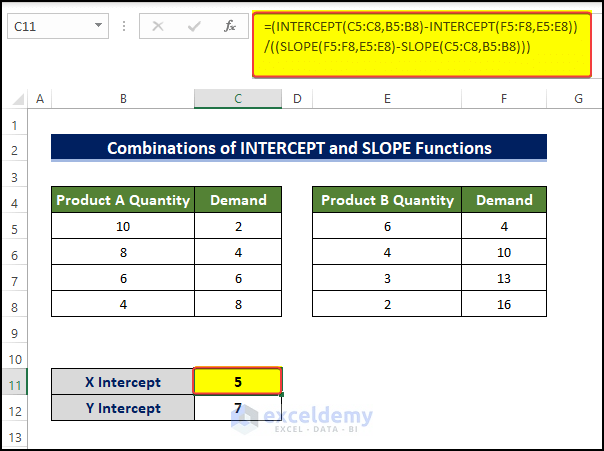Click cell C12 showing value 7
This screenshot has height=451, width=604.
(238, 408)
